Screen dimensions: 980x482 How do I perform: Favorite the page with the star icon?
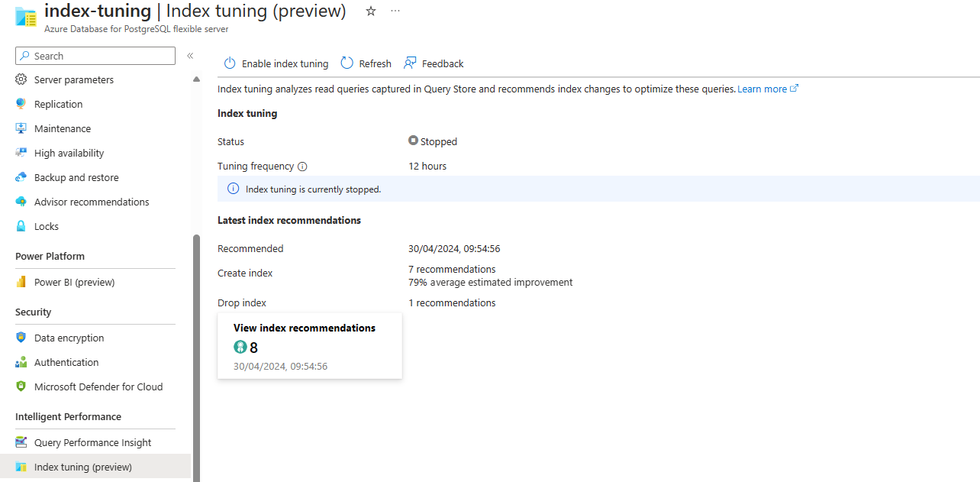[371, 11]
